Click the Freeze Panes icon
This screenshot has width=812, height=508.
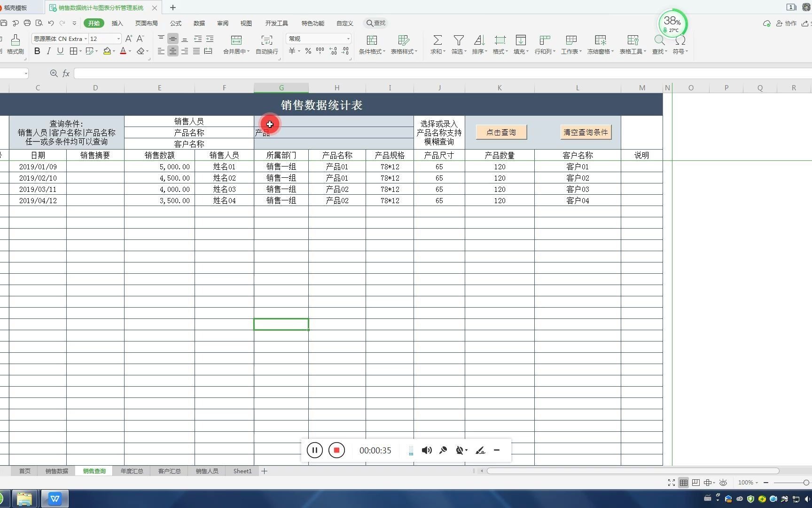pyautogui.click(x=600, y=40)
